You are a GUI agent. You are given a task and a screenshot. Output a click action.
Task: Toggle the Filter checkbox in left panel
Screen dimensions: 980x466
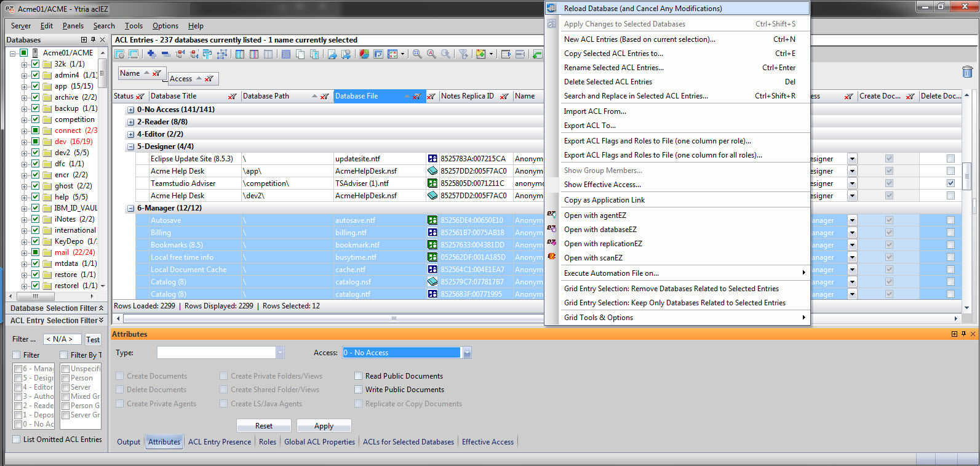(x=17, y=355)
